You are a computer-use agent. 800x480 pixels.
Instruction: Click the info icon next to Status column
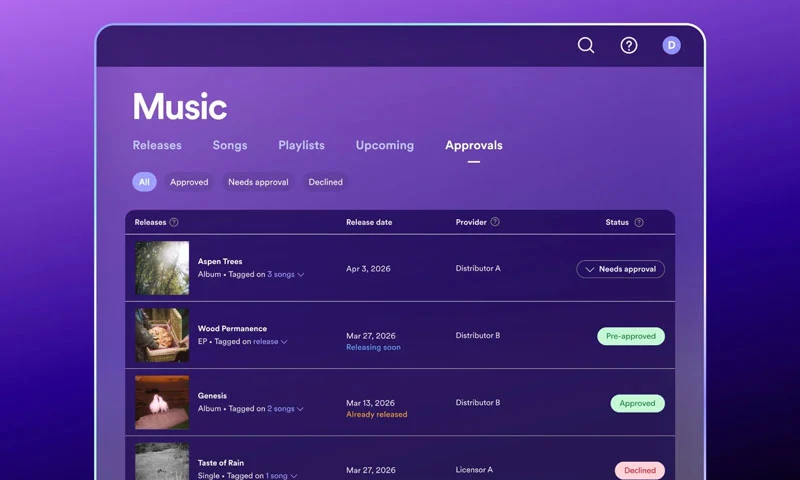(x=639, y=222)
